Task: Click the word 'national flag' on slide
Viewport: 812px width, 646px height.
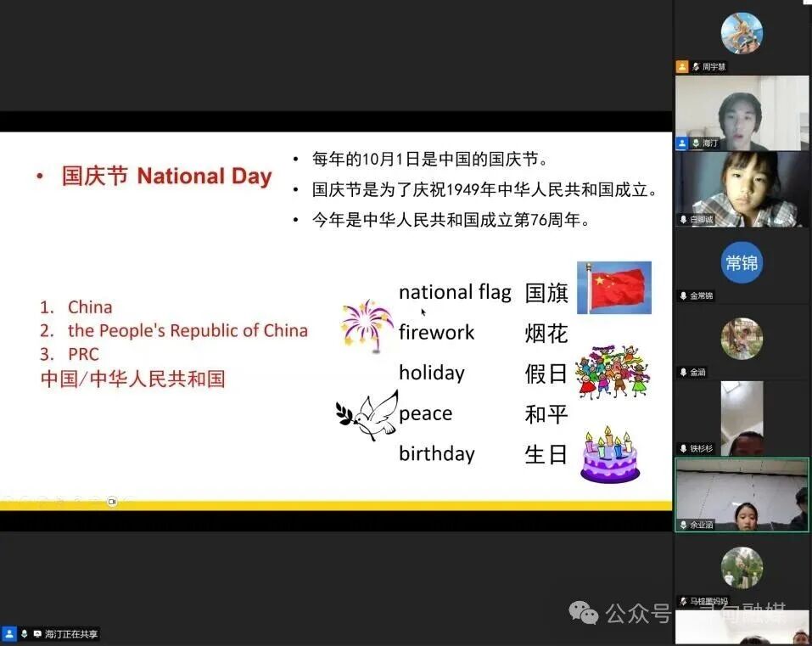Action: pyautogui.click(x=455, y=292)
